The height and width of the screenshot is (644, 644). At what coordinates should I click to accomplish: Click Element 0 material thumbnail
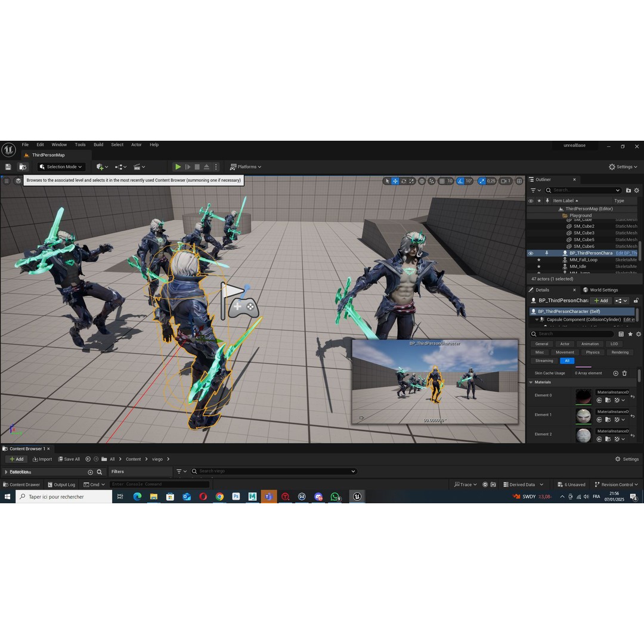tap(583, 397)
